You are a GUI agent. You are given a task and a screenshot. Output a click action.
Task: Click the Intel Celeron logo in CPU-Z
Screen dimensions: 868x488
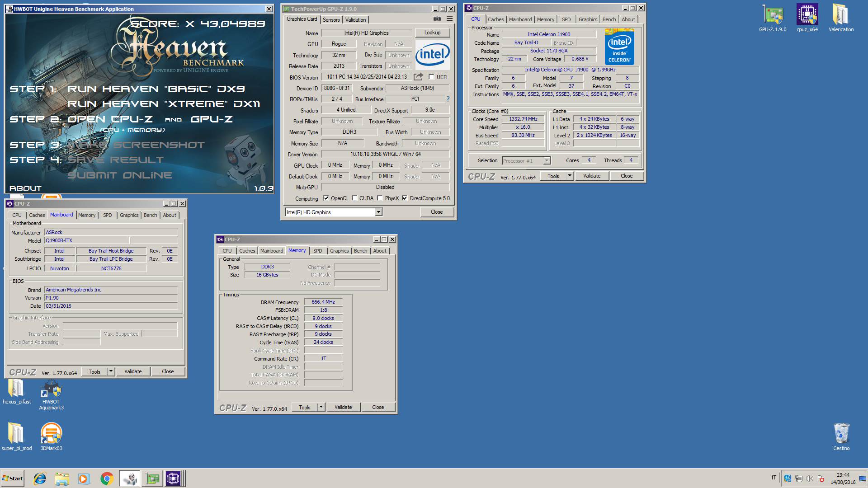(619, 47)
